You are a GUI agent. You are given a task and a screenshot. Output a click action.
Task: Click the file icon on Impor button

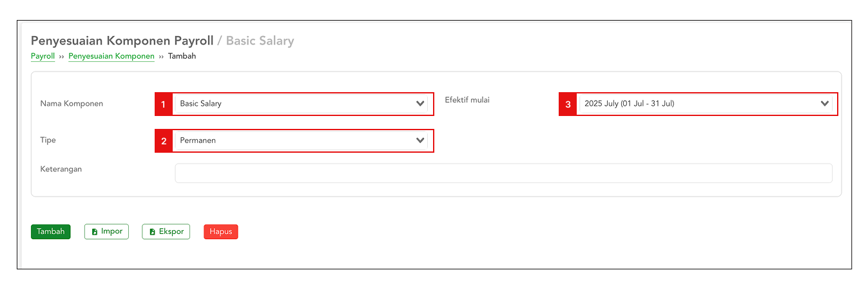[x=95, y=232]
